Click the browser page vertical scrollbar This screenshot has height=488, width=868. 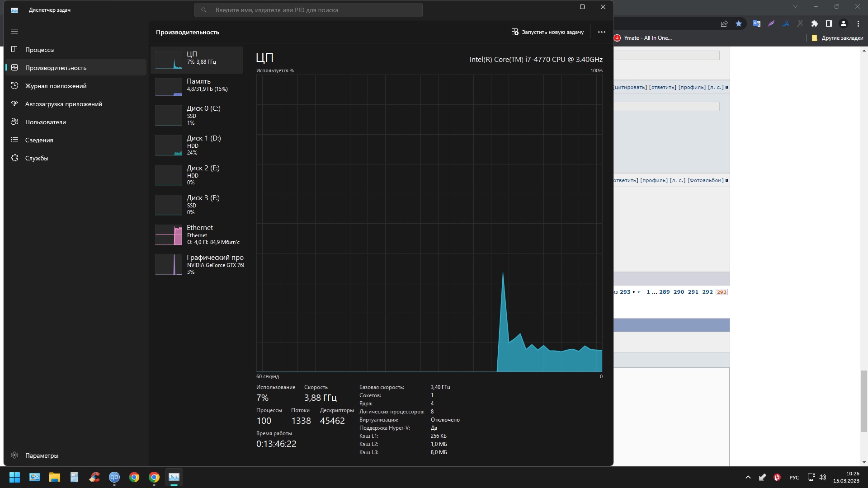[863, 400]
